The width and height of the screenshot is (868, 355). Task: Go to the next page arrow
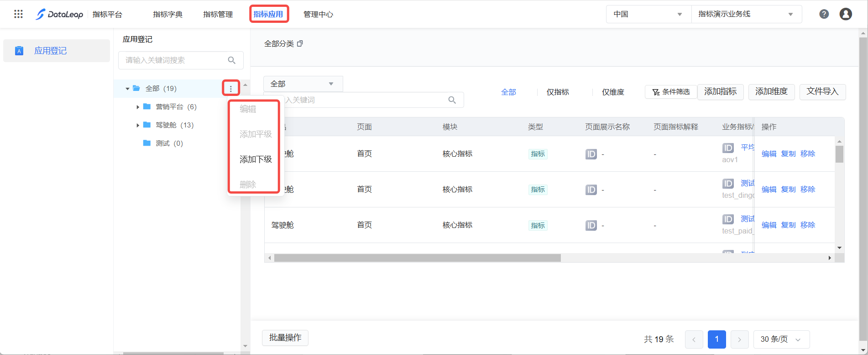click(x=740, y=339)
